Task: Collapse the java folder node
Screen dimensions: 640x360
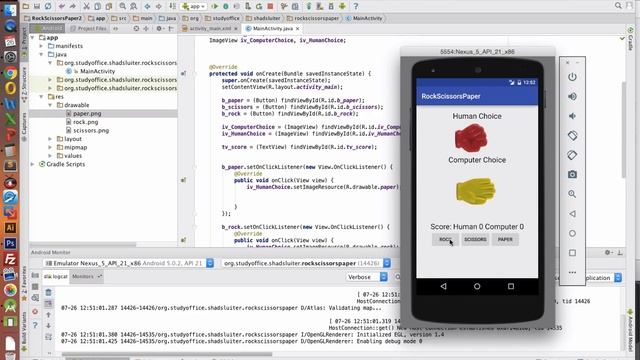Action: [x=41, y=54]
